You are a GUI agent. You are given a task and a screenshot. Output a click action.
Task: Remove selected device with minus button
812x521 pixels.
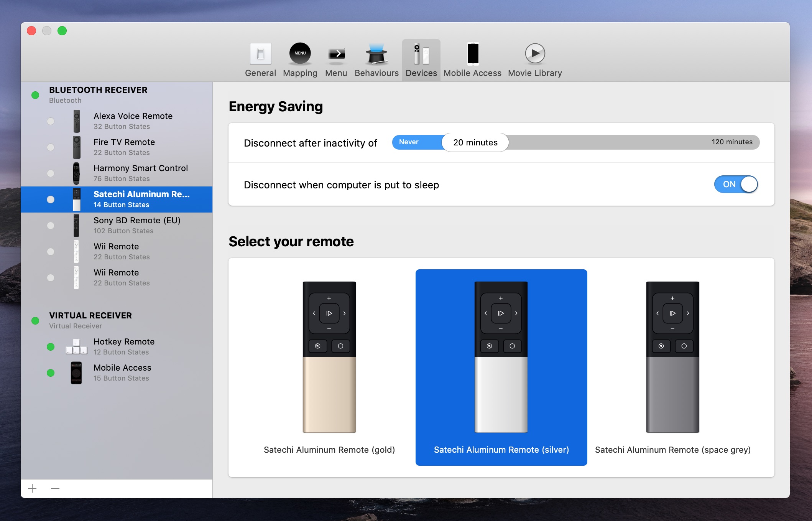click(55, 488)
